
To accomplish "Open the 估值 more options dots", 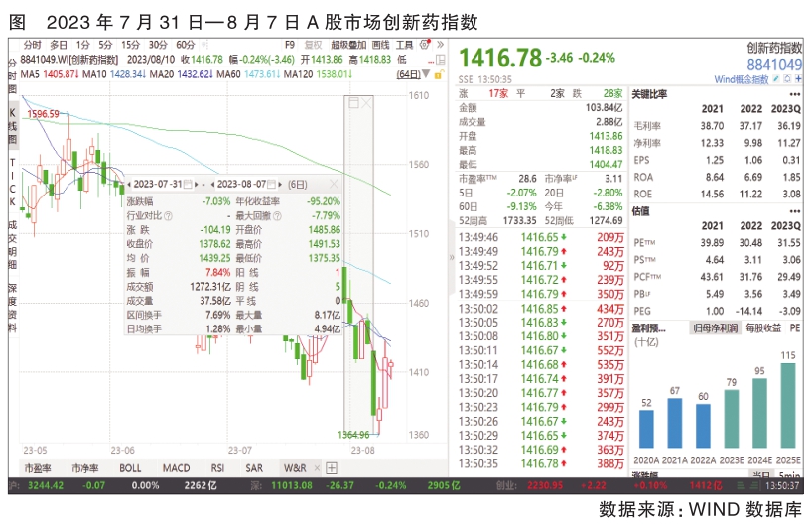I will [795, 211].
